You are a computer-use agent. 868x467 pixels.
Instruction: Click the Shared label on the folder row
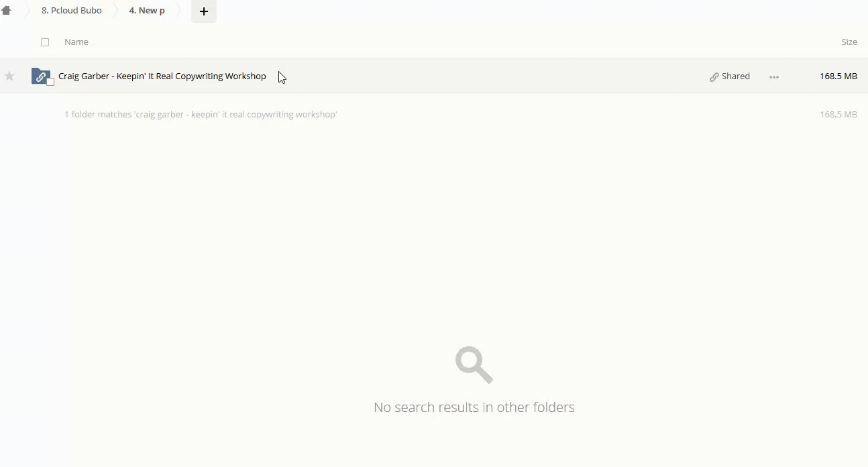pyautogui.click(x=736, y=76)
